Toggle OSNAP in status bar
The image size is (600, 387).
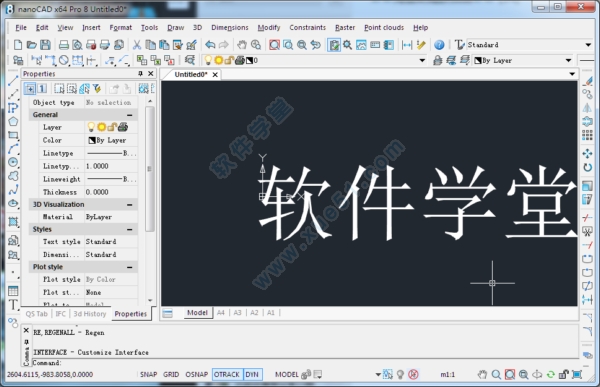[197, 374]
